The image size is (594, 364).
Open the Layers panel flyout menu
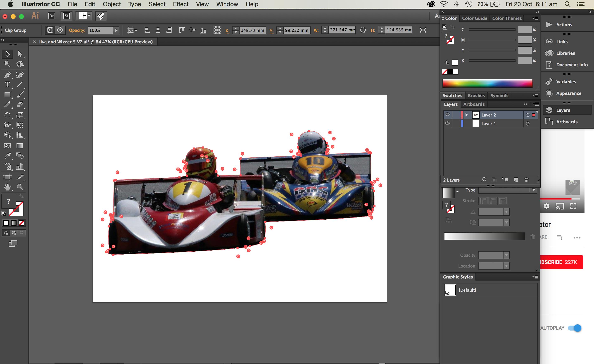536,104
